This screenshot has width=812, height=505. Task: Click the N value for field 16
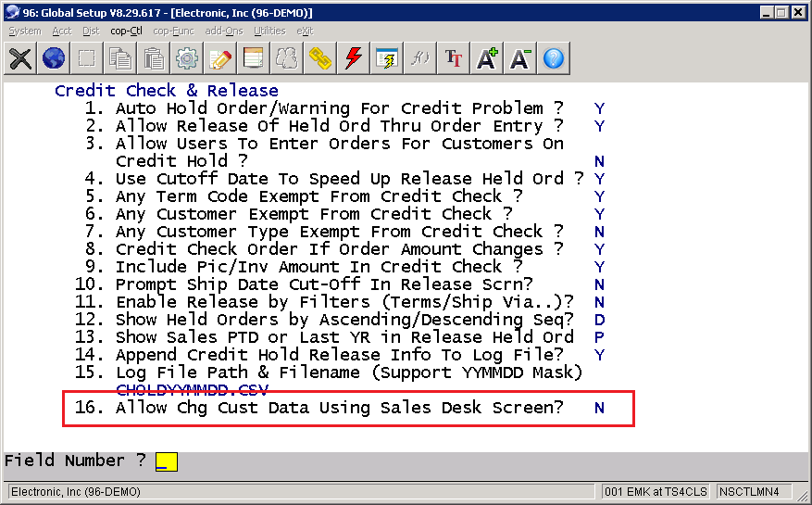point(599,408)
